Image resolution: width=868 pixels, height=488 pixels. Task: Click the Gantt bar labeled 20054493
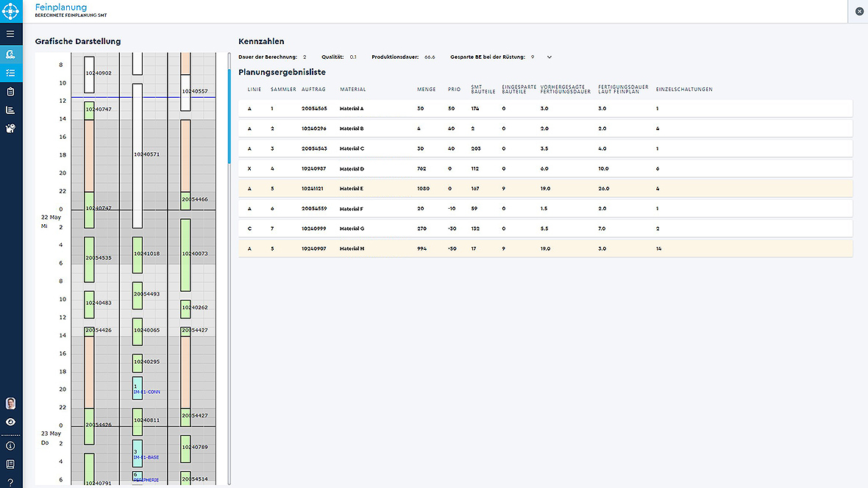[x=138, y=296]
